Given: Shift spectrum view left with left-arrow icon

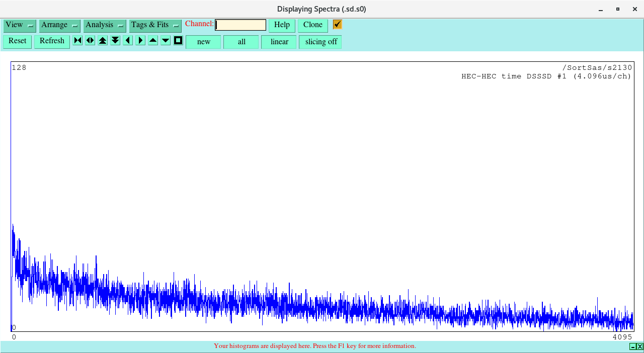Looking at the screenshot, I should coord(128,40).
